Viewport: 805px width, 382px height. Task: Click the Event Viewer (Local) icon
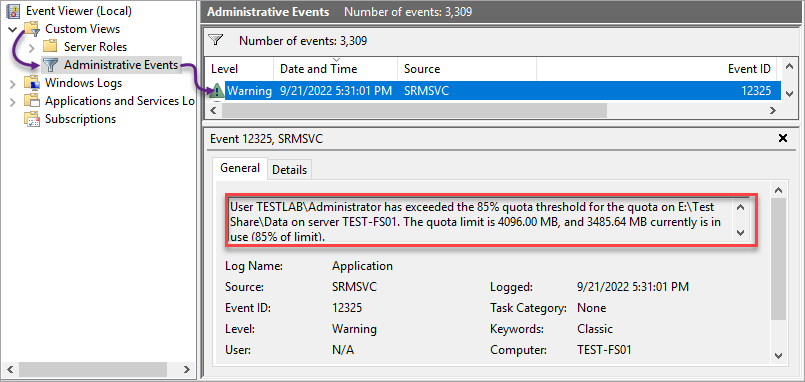[14, 11]
